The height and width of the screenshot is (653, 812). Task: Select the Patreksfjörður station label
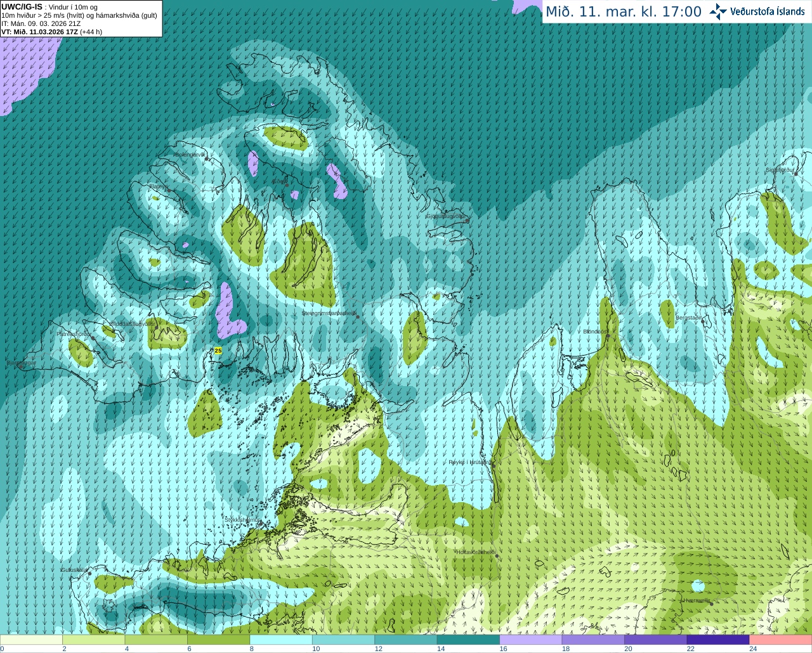[x=74, y=333]
